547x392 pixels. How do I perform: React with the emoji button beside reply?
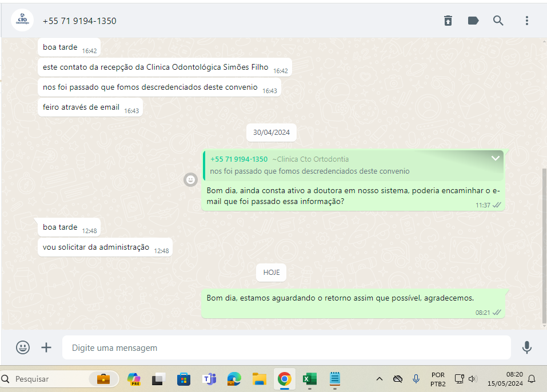(190, 179)
